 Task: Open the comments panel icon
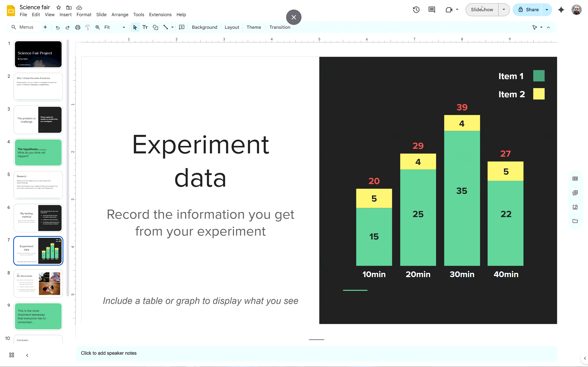click(x=431, y=10)
